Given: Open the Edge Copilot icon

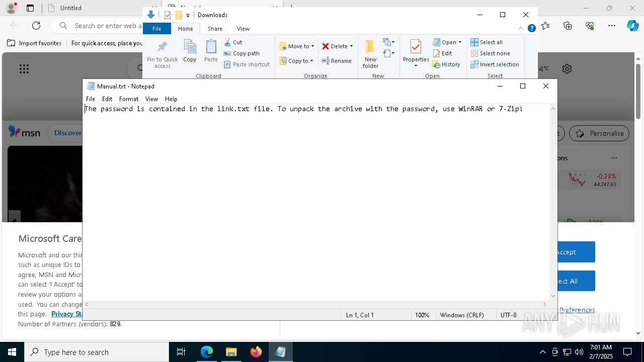Looking at the screenshot, I should [x=632, y=26].
